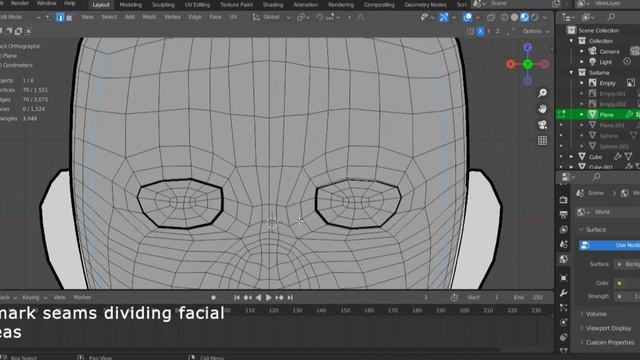Toggle Z axis mirror button

click(498, 31)
